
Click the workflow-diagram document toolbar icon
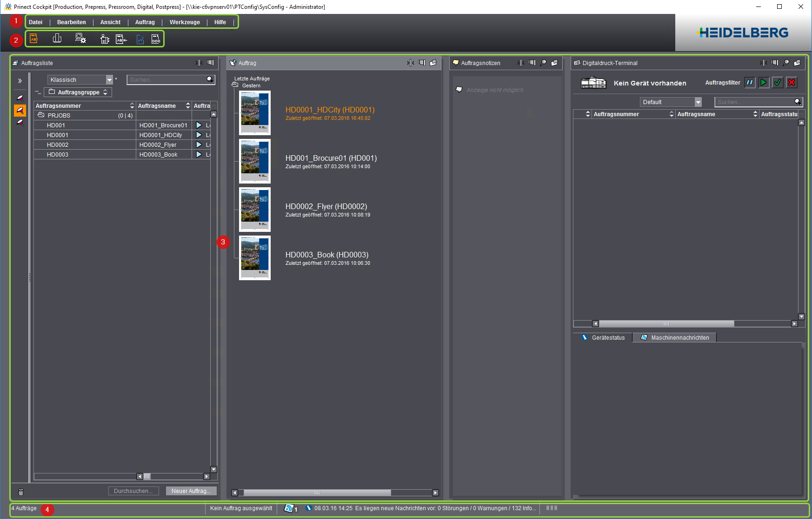(156, 39)
